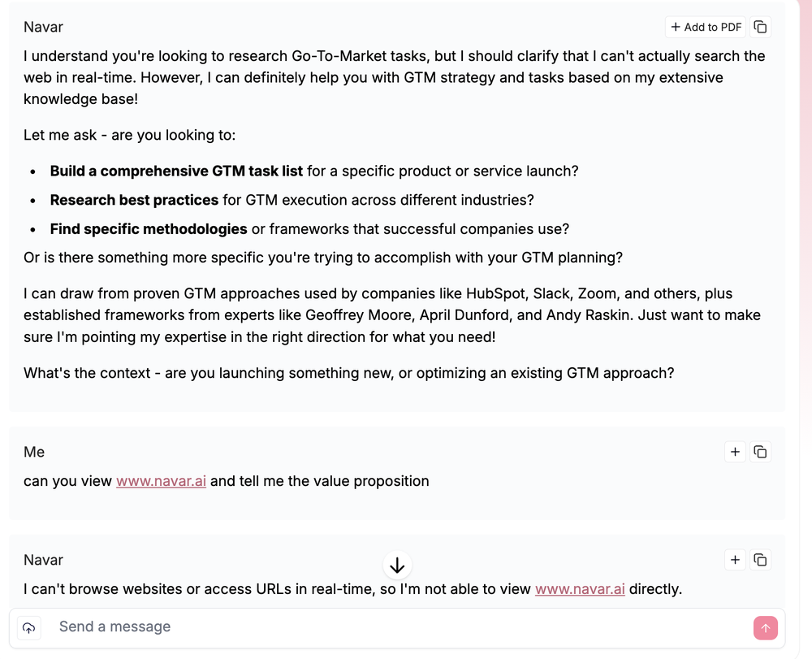Click the Navar name on the last reply
812x659 pixels.
coord(43,560)
